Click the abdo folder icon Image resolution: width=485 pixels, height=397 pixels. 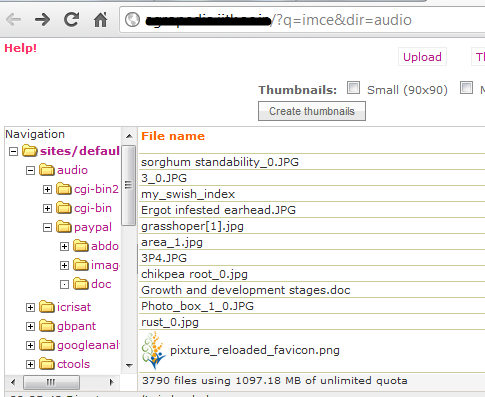81,246
